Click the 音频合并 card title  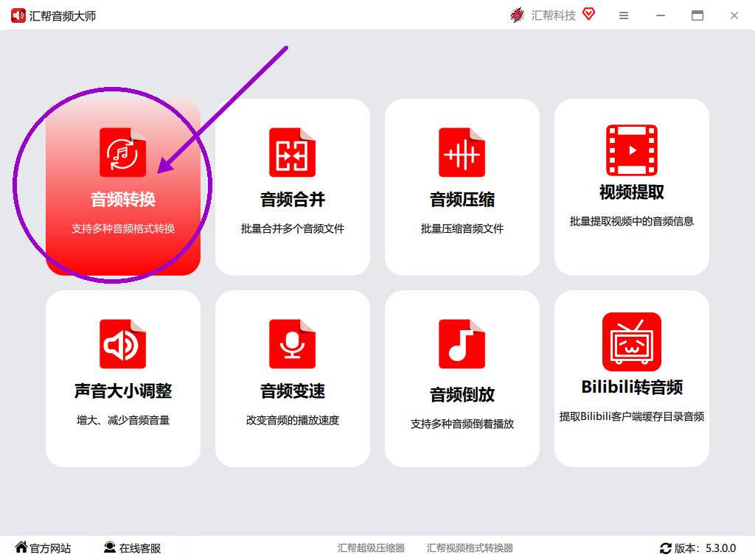tap(292, 199)
